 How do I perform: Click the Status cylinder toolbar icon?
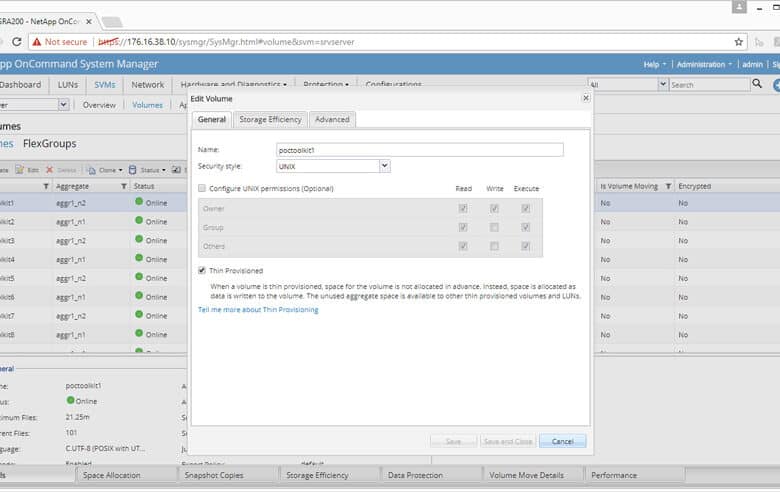click(x=132, y=170)
